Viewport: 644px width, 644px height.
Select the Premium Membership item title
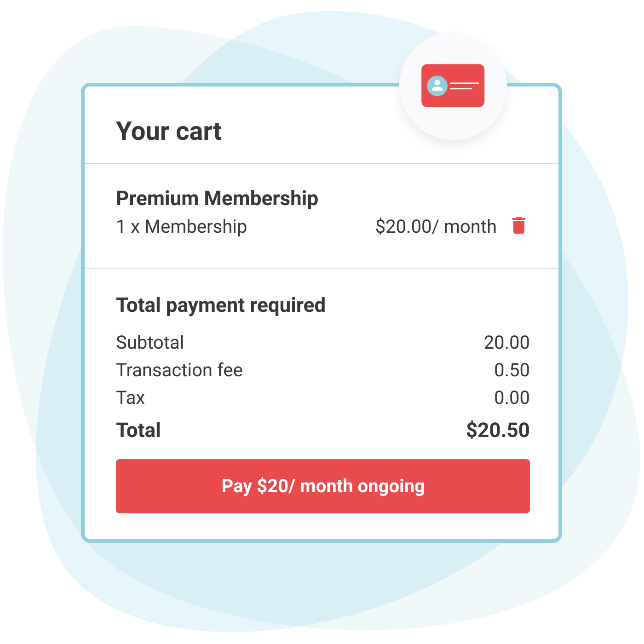217,198
